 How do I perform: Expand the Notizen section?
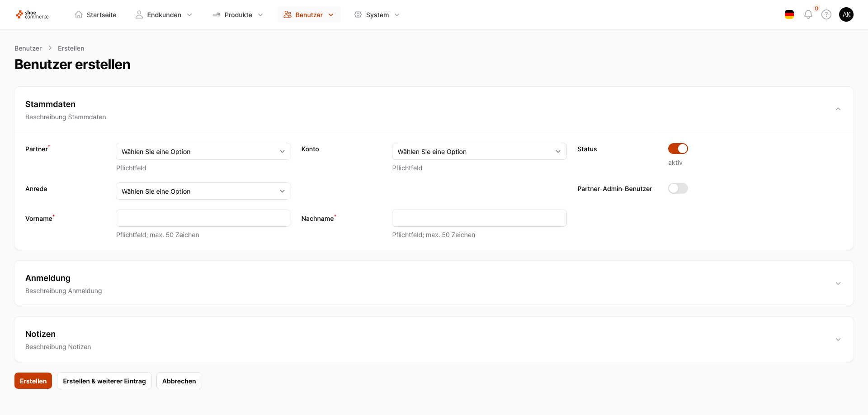[838, 340]
